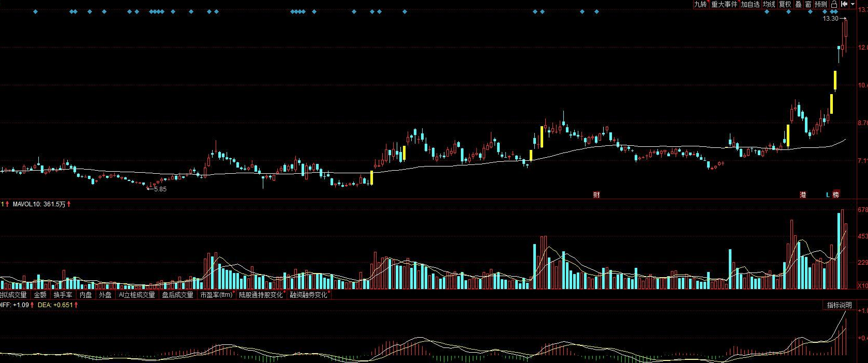Toggle the 均线 moving average display
The width and height of the screenshot is (868, 363).
[769, 4]
